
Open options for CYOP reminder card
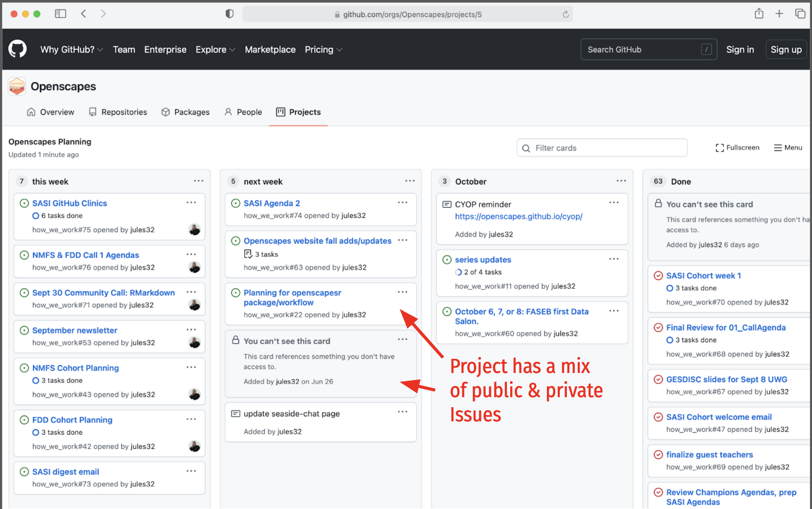[614, 203]
